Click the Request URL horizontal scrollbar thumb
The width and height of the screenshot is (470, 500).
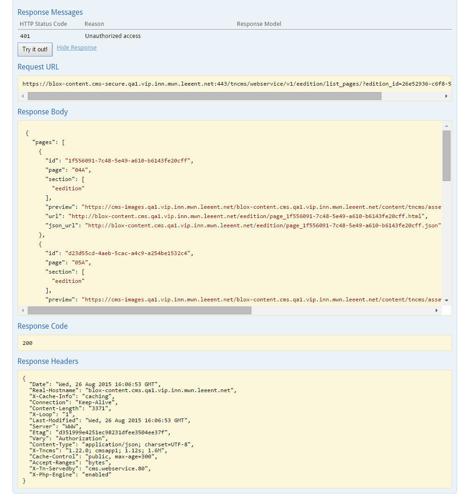tap(205, 96)
